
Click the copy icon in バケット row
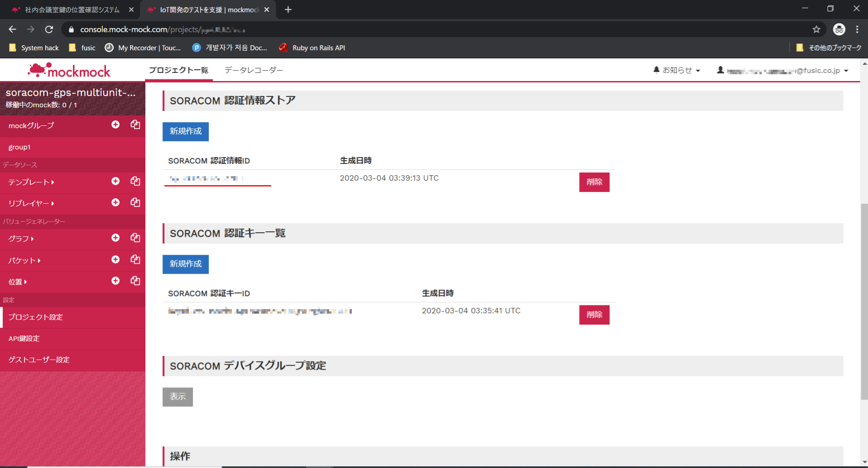point(135,259)
